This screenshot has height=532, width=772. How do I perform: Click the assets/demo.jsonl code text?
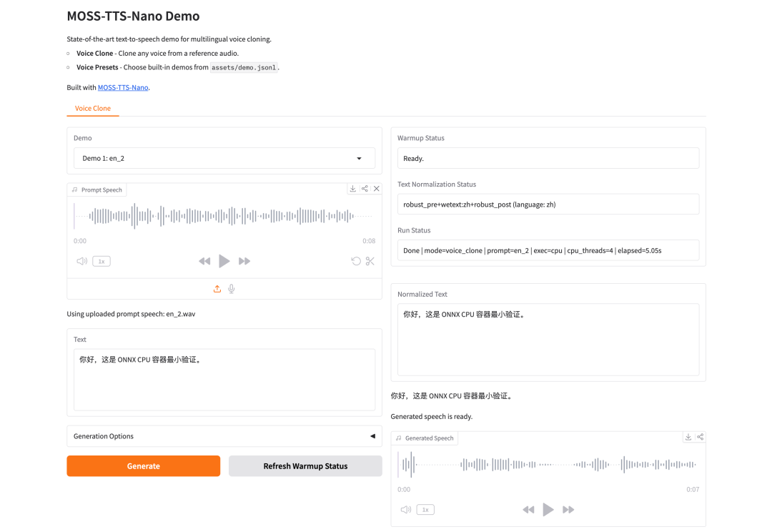(x=244, y=67)
